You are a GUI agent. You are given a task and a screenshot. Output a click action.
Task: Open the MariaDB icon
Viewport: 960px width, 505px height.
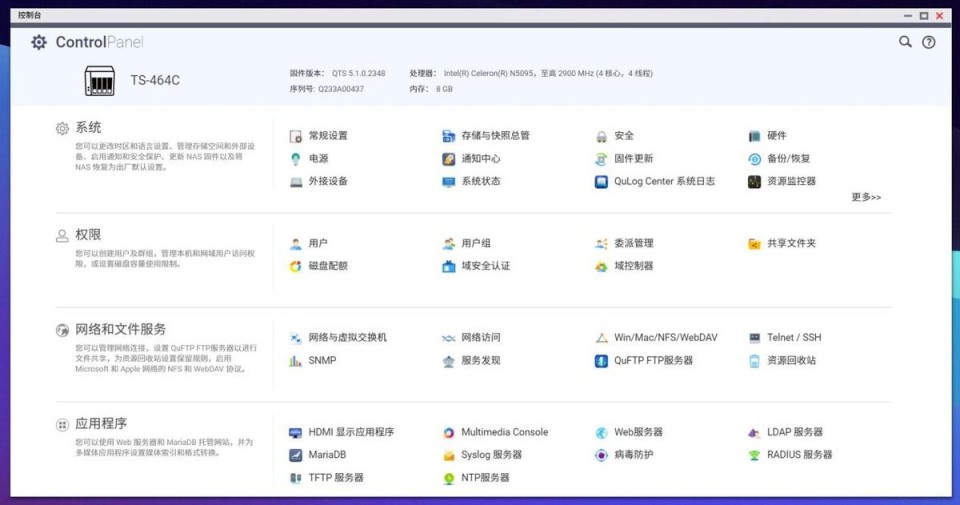click(x=296, y=455)
